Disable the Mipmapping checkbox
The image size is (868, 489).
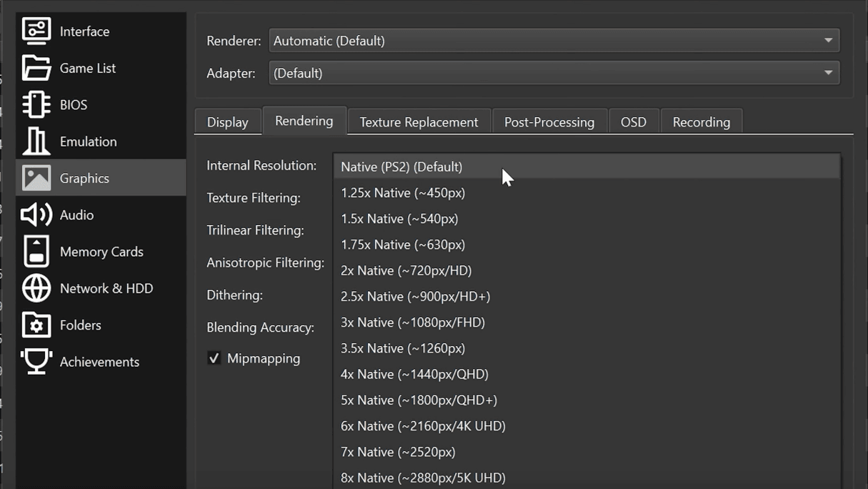[x=214, y=358]
